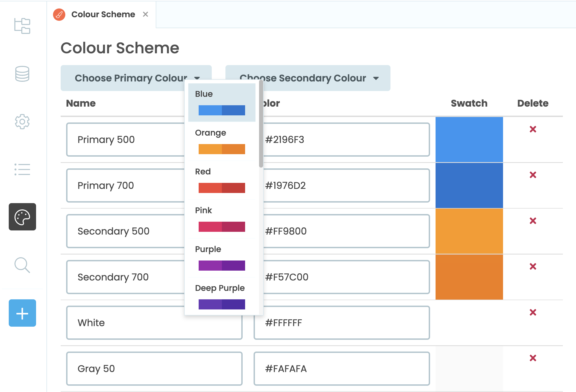Click delete icon for Primary 700 row

[533, 175]
